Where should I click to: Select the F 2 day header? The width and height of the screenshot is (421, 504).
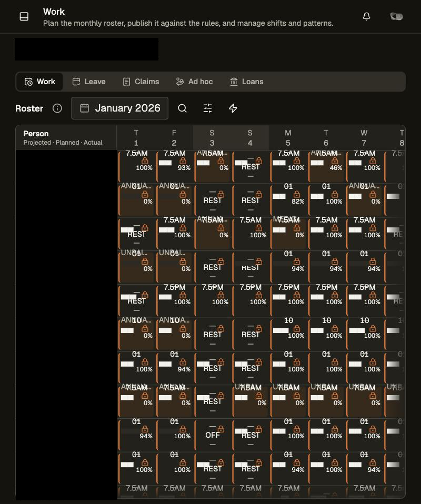tap(174, 137)
